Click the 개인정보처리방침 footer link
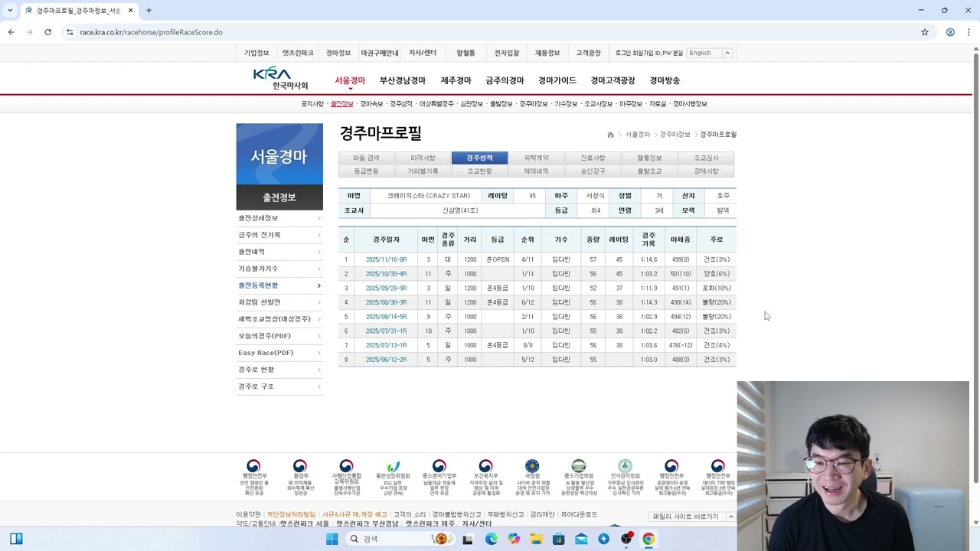This screenshot has width=980, height=551. point(291,515)
